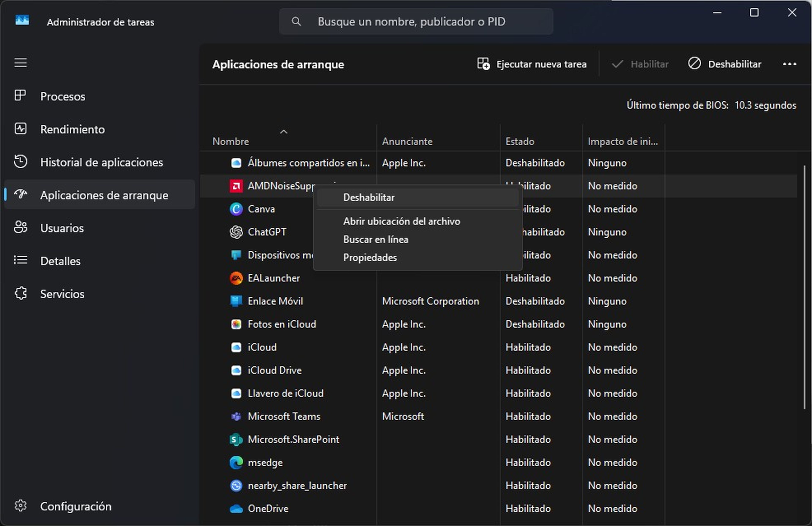This screenshot has height=526, width=812.
Task: Click the Historial de aplicaciones clock icon
Action: coord(21,161)
